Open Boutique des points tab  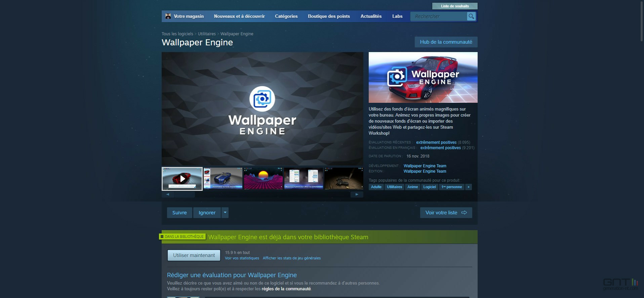329,16
